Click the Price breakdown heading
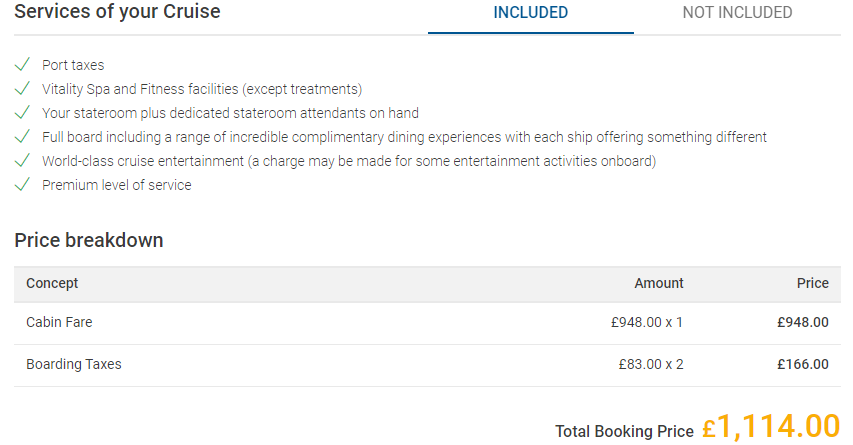 89,240
